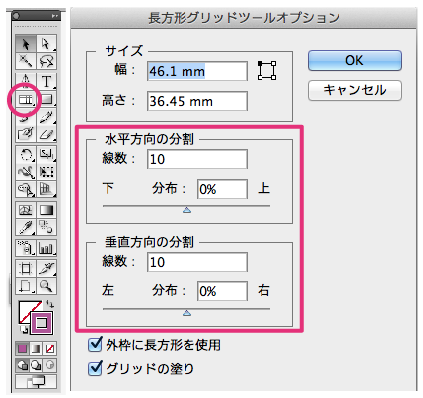Click the 幅 width input field
This screenshot has width=423, height=398.
197,71
